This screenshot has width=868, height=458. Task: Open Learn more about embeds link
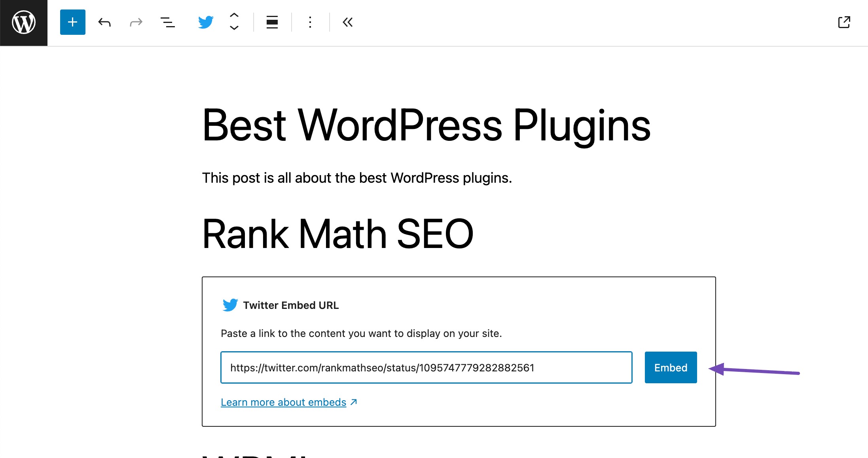(289, 402)
